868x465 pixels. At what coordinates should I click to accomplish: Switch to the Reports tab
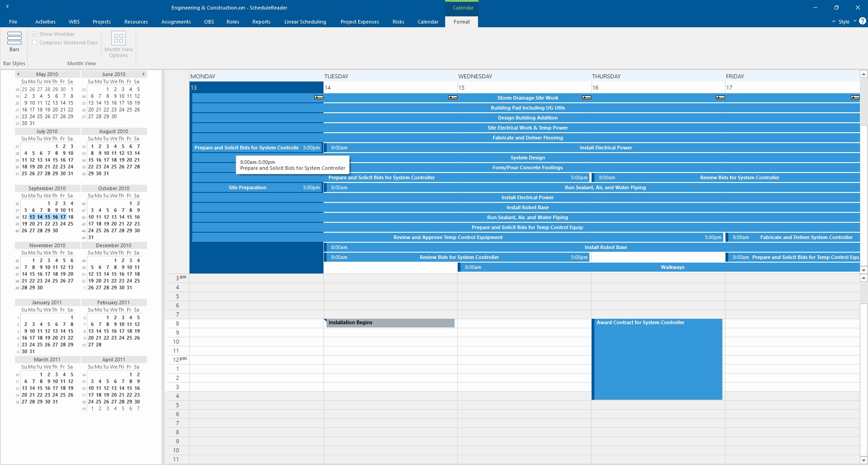click(261, 22)
